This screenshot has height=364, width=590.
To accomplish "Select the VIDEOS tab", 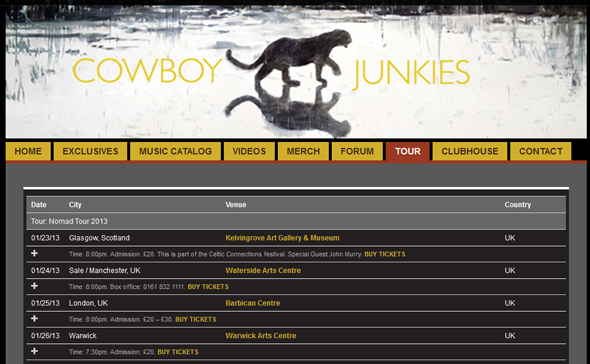I will (249, 151).
